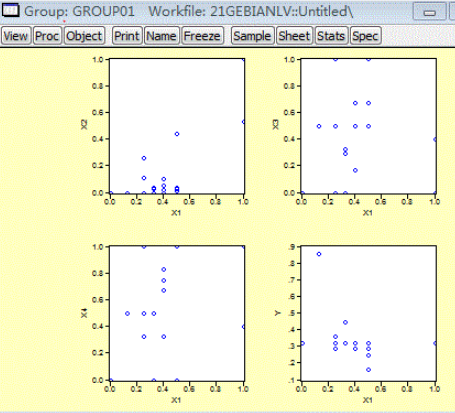Select the Y versus X1 scatter plot
Image resolution: width=455 pixels, height=413 pixels.
pyautogui.click(x=369, y=313)
